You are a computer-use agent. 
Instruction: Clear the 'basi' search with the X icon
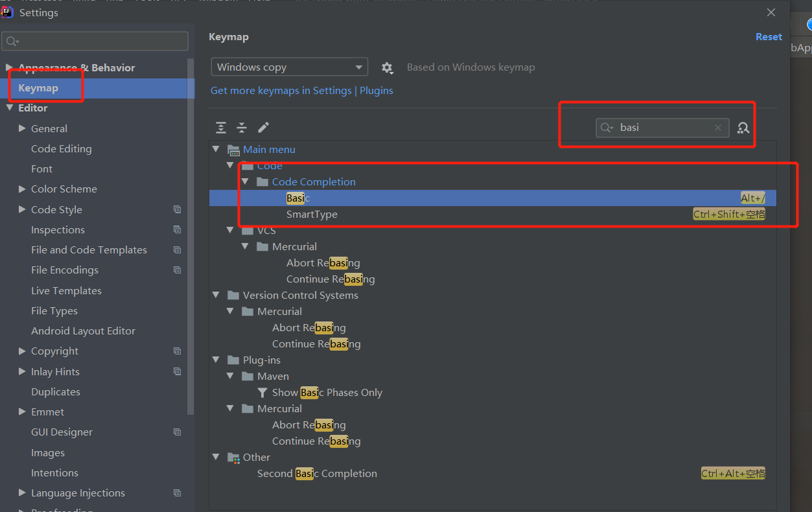[x=718, y=128]
